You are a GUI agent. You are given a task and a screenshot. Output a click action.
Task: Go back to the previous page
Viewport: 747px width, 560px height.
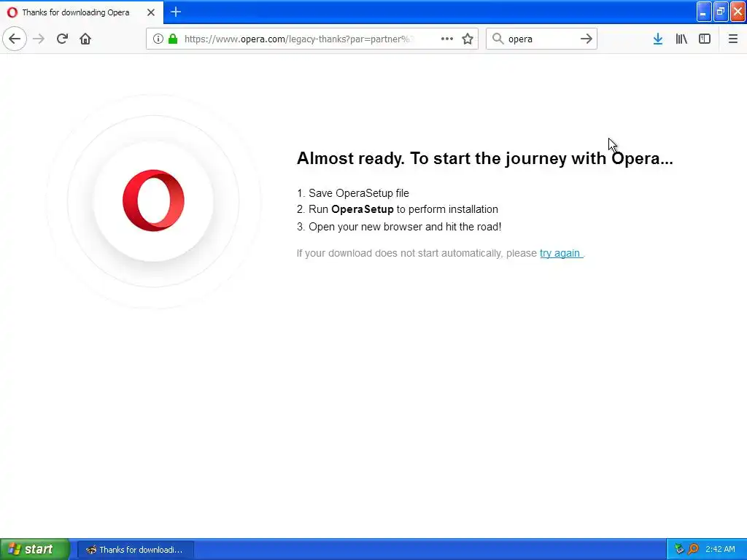tap(15, 39)
